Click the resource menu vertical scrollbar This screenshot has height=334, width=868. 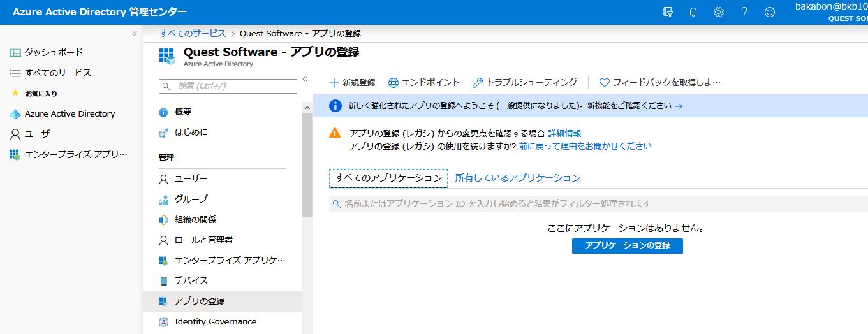307,166
